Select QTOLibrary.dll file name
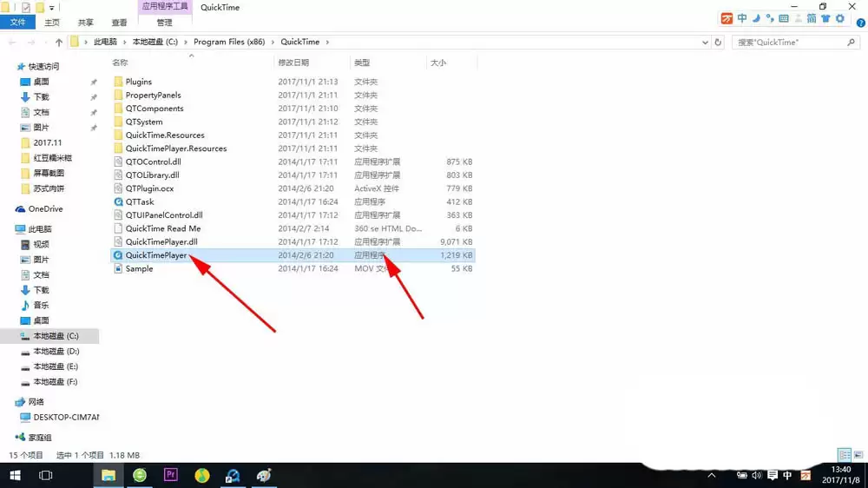This screenshot has height=488, width=868. 152,175
